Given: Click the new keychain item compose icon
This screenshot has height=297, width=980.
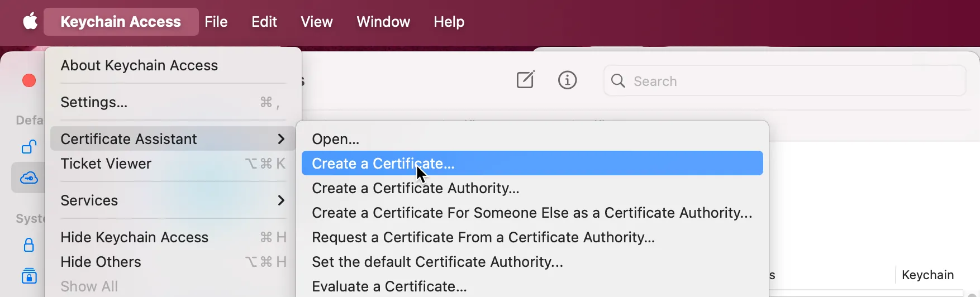Looking at the screenshot, I should coord(525,80).
